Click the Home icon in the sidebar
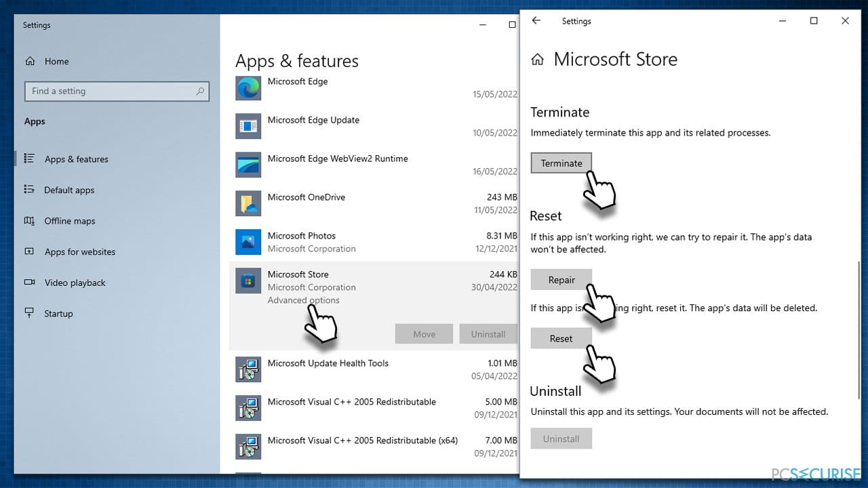 point(30,61)
